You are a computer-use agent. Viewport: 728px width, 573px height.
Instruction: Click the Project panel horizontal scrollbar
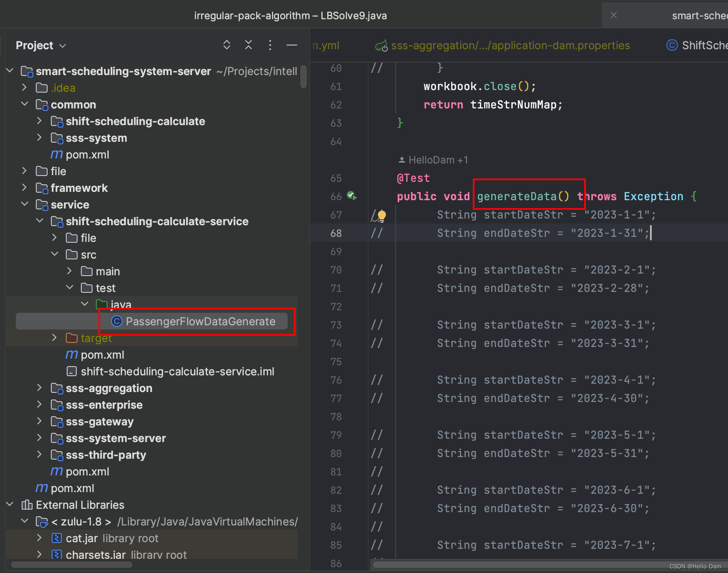pyautogui.click(x=72, y=565)
